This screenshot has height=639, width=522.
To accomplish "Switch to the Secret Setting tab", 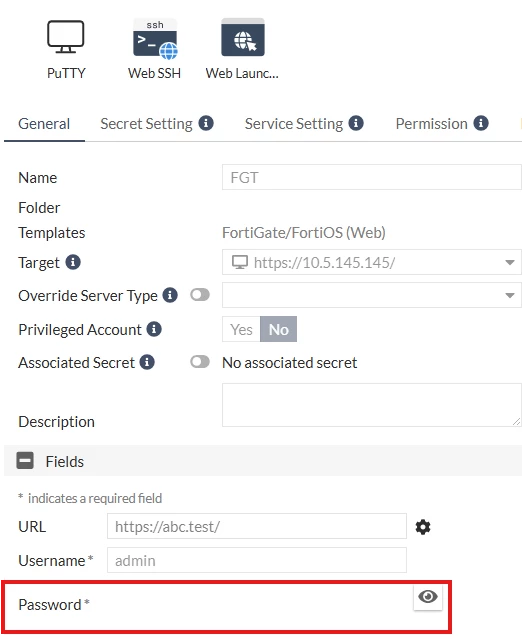I will (x=146, y=124).
